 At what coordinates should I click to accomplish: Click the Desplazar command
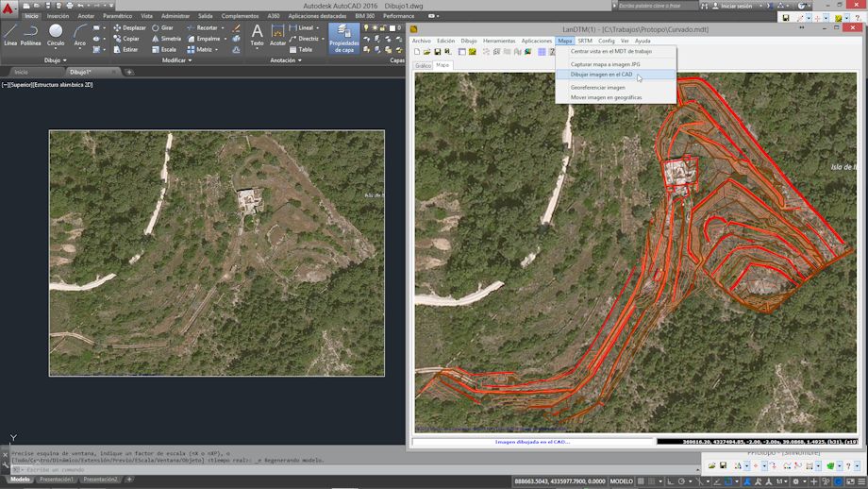click(x=129, y=27)
